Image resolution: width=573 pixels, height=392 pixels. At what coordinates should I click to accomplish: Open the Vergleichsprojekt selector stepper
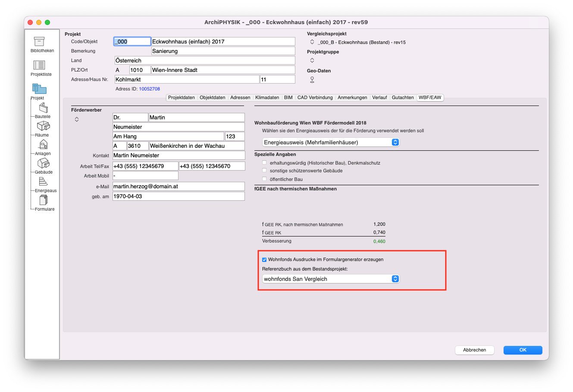312,42
